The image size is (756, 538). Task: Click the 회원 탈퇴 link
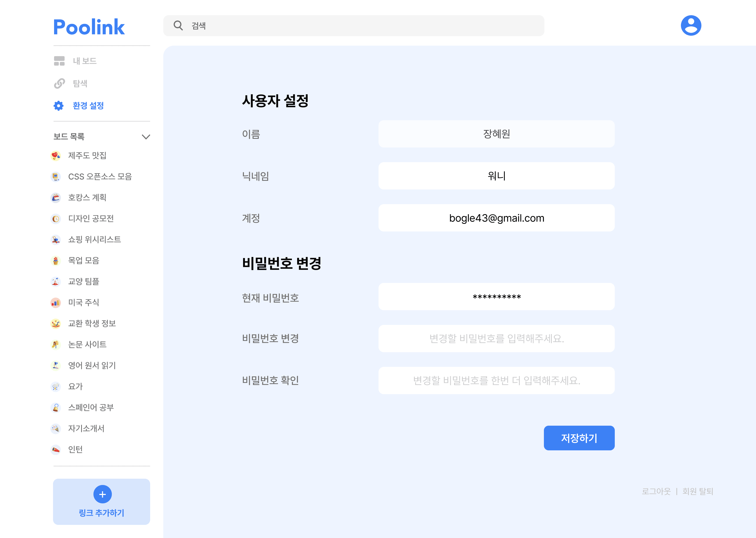coord(697,491)
